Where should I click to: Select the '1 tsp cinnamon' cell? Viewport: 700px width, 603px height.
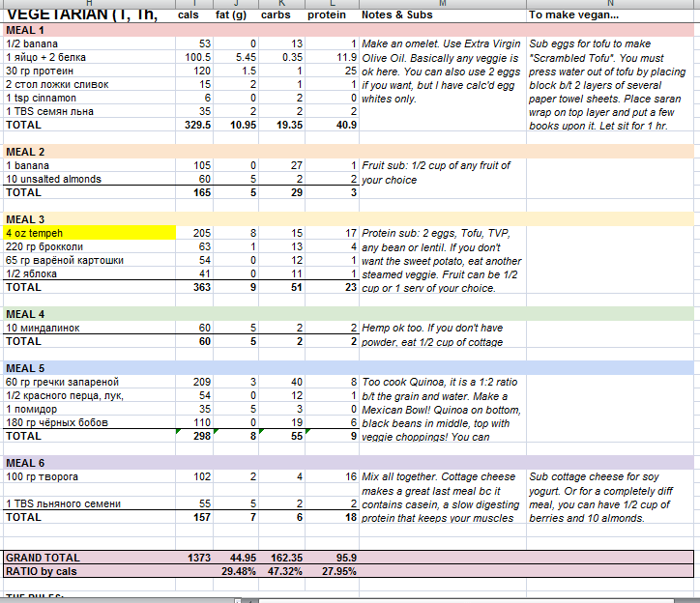click(89, 99)
